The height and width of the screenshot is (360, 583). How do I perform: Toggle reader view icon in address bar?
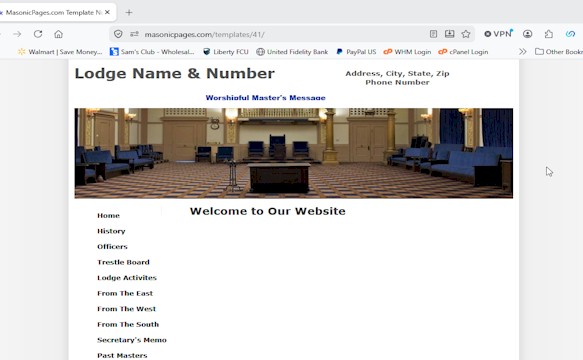433,34
